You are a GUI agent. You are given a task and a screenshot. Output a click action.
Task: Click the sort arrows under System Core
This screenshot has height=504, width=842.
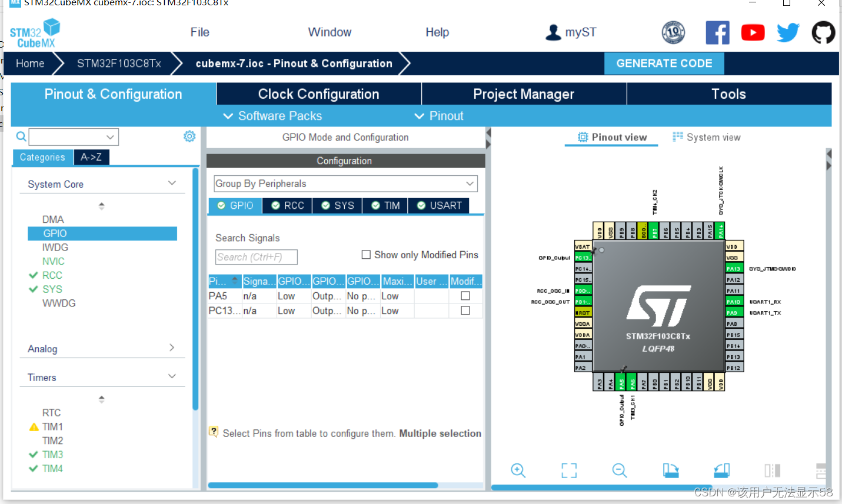(101, 206)
